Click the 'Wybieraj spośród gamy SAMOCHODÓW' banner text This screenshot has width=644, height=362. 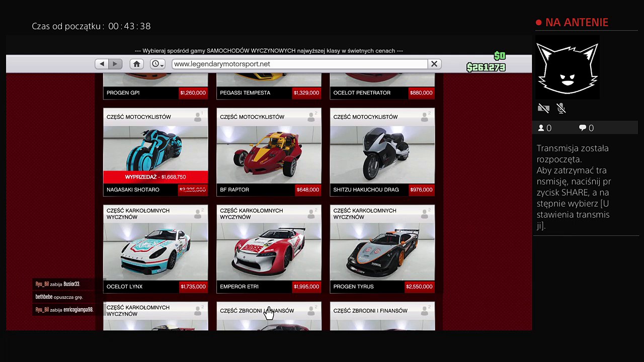(269, 51)
